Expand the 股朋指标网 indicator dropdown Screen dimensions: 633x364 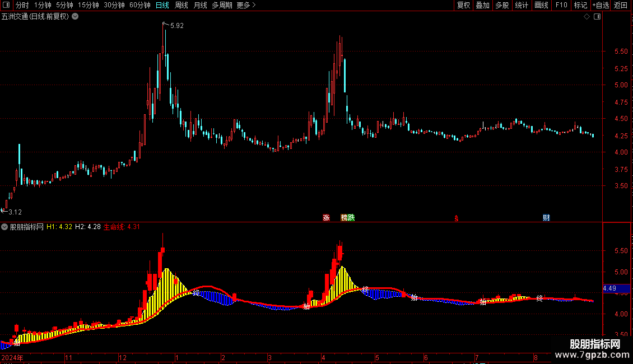[x=4, y=227]
